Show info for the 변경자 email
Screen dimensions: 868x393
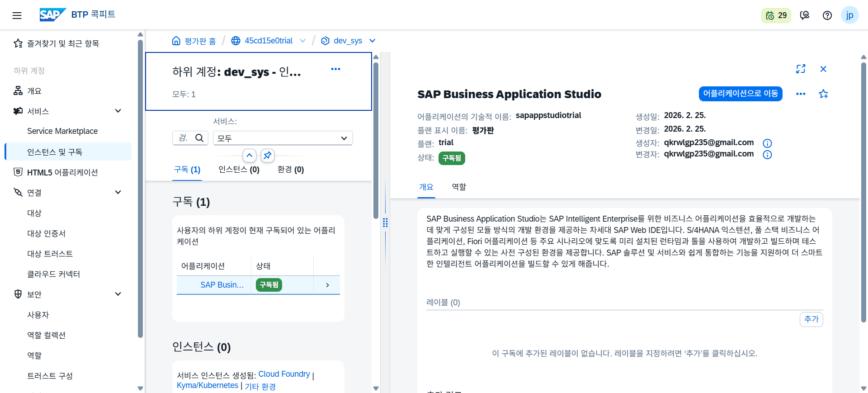(x=767, y=155)
